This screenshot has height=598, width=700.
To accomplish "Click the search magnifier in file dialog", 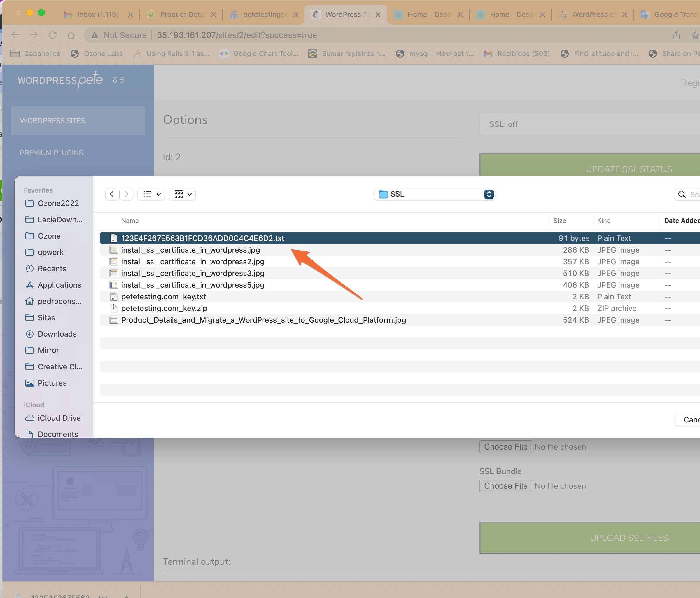I will [x=682, y=194].
